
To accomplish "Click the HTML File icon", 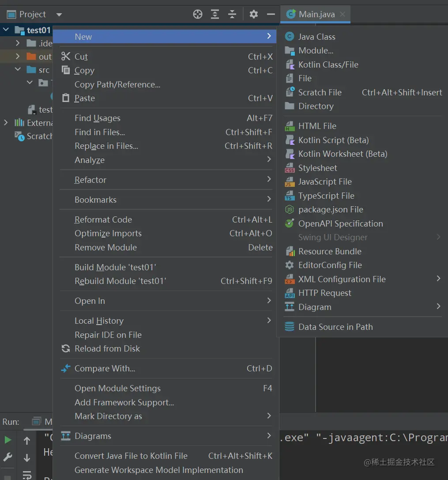I will pos(290,126).
